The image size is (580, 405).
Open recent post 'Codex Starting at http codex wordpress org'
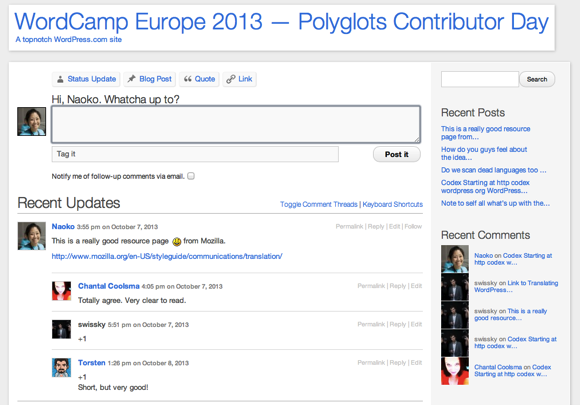coord(485,187)
